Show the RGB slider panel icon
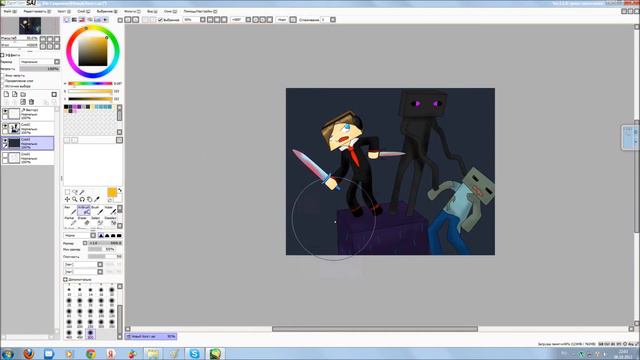 click(x=74, y=20)
